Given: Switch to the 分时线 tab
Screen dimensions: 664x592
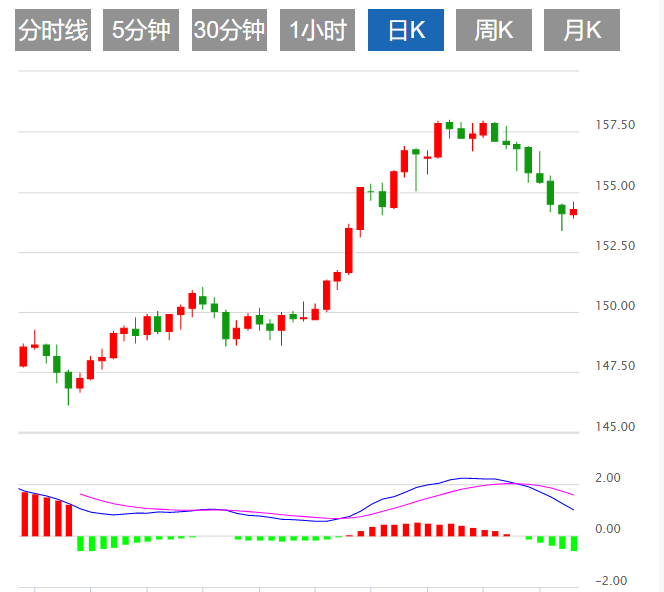Looking at the screenshot, I should pos(54,31).
